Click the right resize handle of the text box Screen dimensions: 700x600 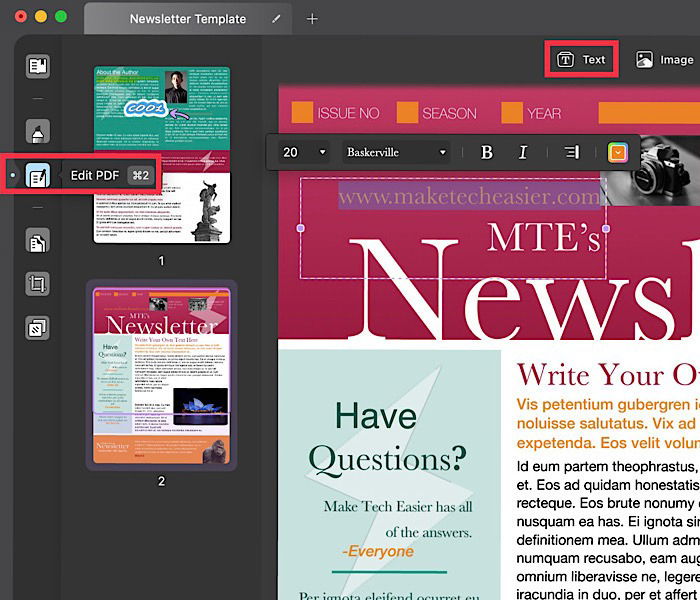[x=606, y=229]
